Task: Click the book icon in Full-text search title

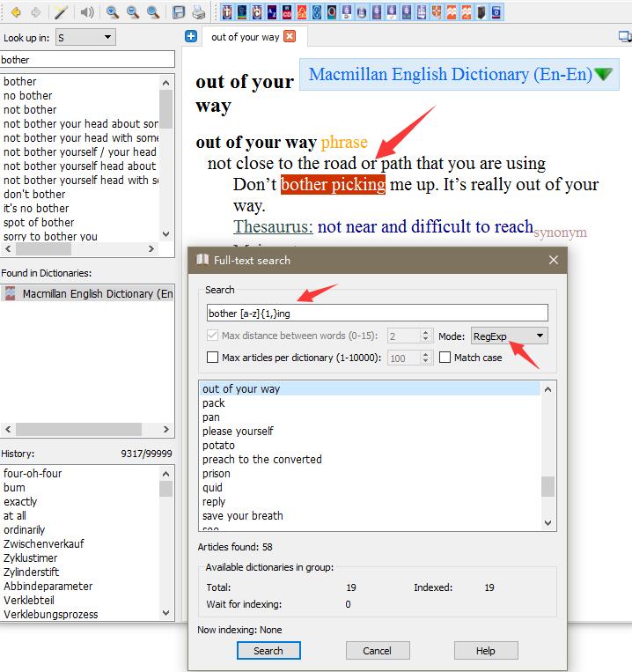Action: 202,260
